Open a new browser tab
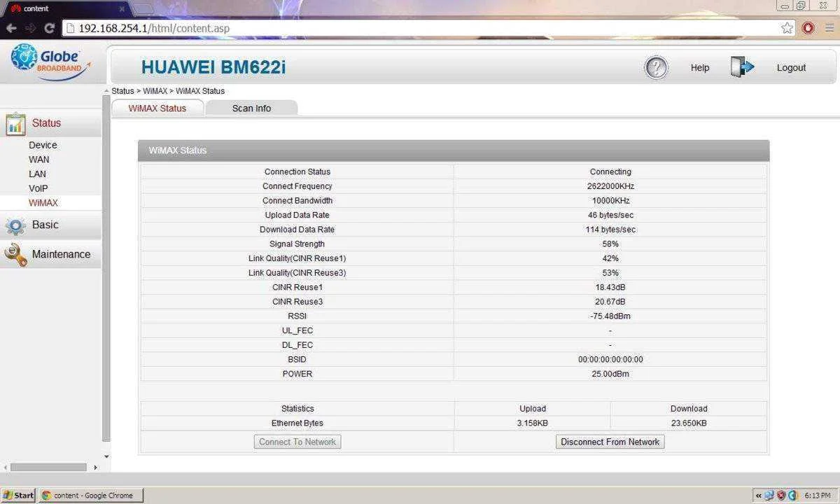This screenshot has height=504, width=840. click(143, 8)
